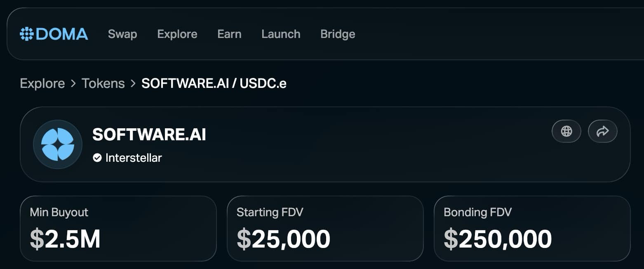This screenshot has width=644, height=269.
Task: Open the Bridge section
Action: pyautogui.click(x=337, y=34)
